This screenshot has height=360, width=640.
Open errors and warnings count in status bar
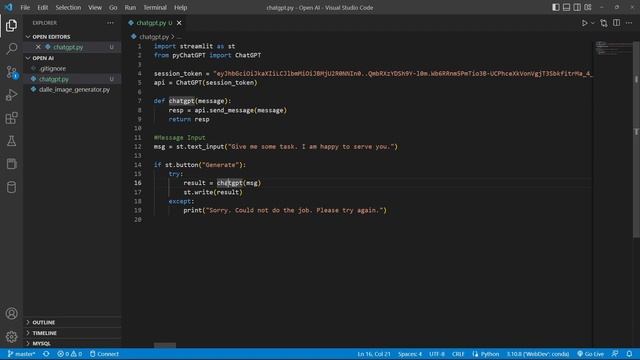[x=69, y=354]
